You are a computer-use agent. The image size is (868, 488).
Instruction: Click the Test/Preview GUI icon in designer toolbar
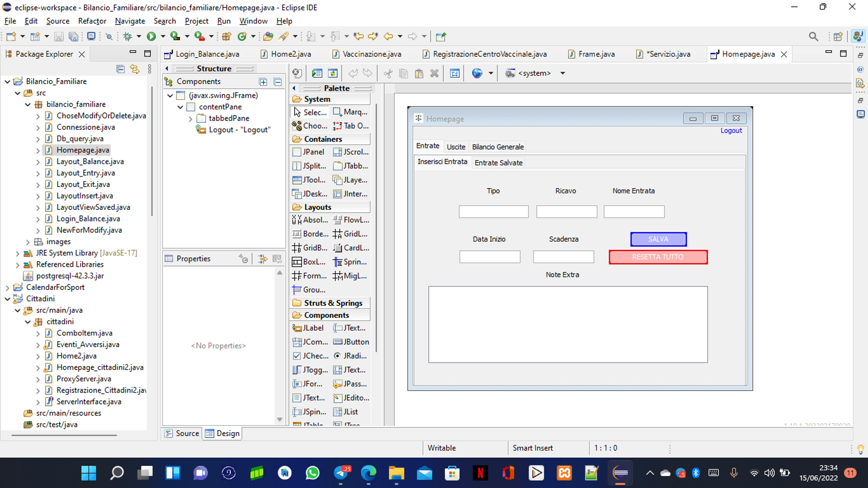(x=317, y=73)
